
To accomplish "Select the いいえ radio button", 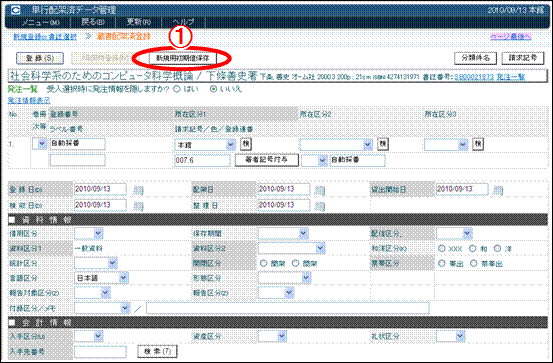I will coord(213,89).
